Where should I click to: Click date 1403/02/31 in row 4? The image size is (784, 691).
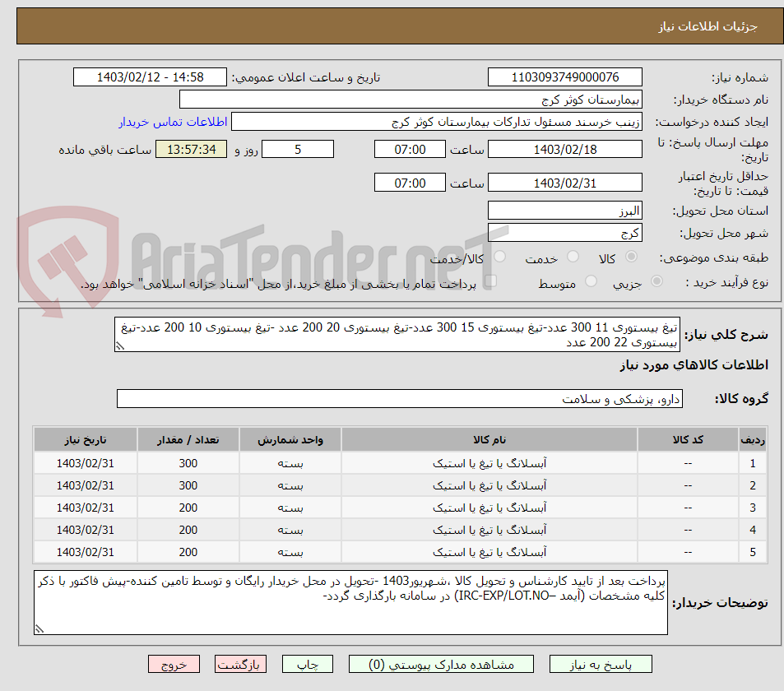[x=85, y=530]
